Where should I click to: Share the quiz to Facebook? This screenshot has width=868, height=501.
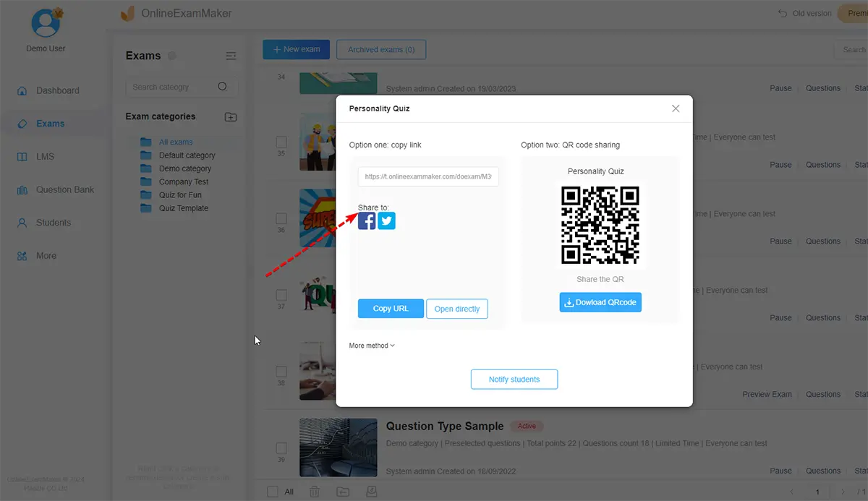[367, 221]
